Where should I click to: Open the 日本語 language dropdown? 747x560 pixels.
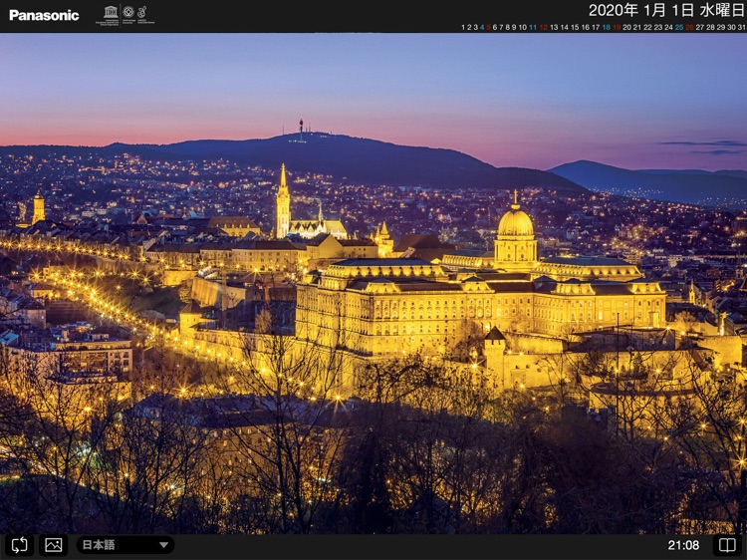coord(125,545)
